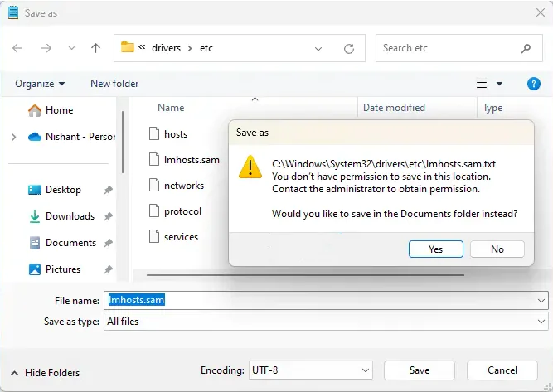
Task: Click the Back navigation arrow
Action: (x=18, y=48)
